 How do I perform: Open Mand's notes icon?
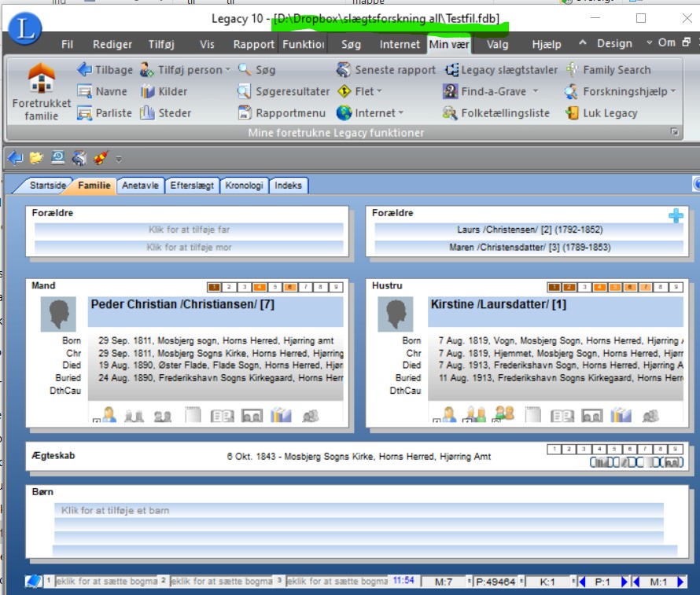[x=193, y=415]
